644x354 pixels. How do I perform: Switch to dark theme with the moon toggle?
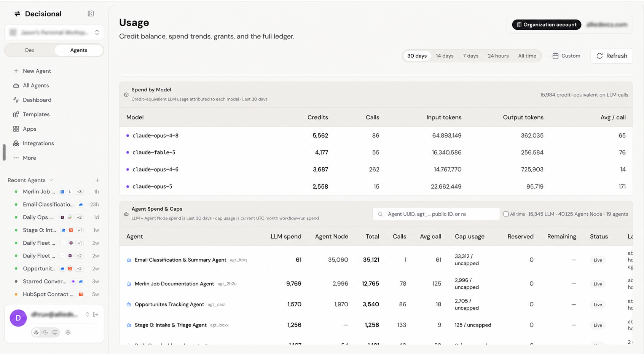[46, 332]
